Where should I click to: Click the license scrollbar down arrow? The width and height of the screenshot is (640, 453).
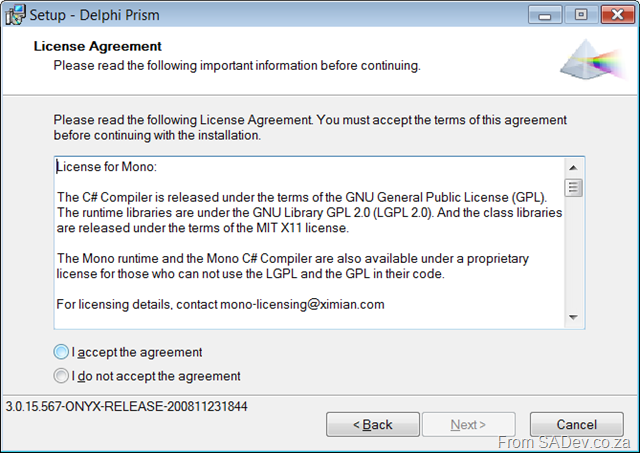pos(573,317)
